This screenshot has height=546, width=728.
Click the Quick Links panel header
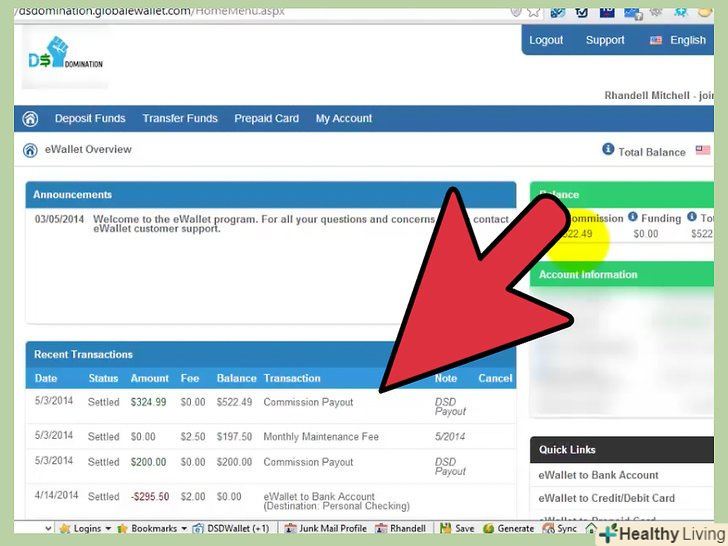point(622,449)
